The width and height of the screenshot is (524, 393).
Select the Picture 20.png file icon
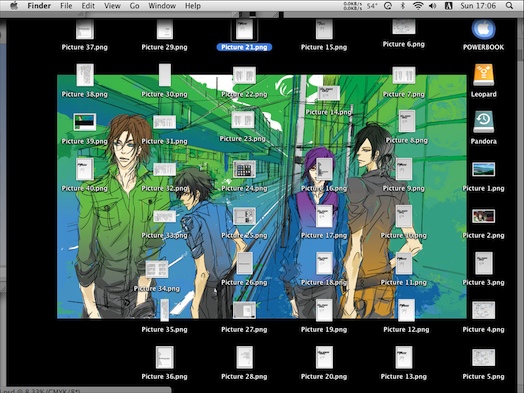[324, 357]
